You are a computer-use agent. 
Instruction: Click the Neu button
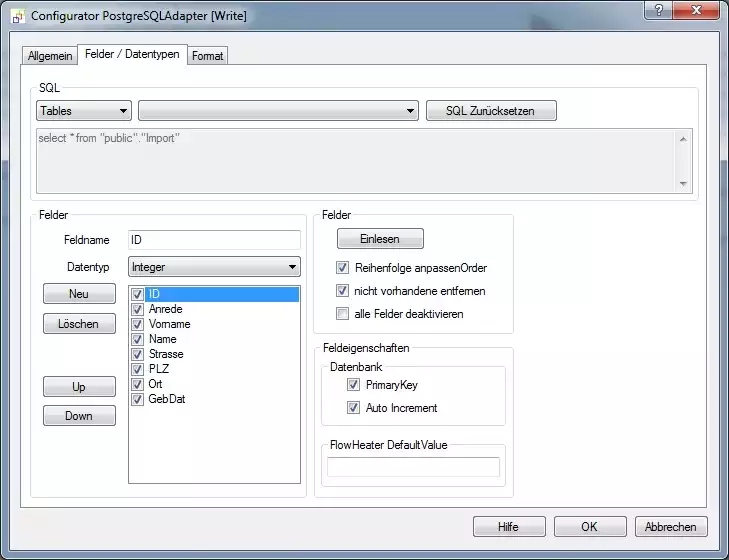click(79, 294)
